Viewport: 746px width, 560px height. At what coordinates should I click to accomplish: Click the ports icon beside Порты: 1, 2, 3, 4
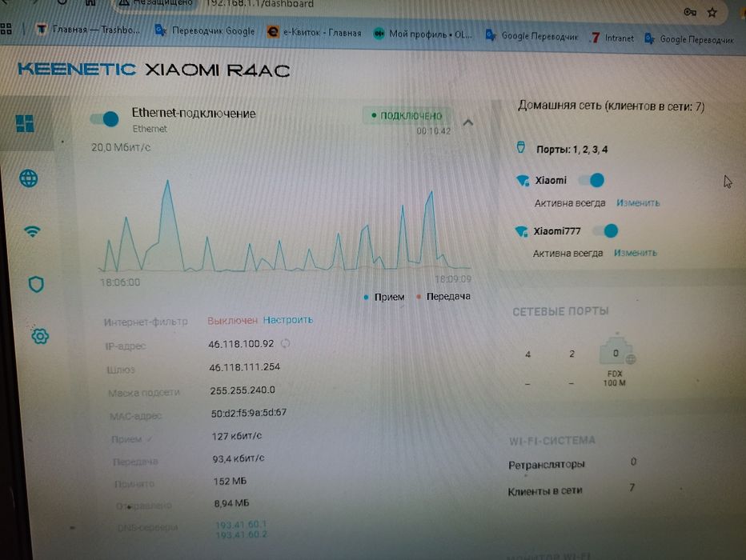521,147
